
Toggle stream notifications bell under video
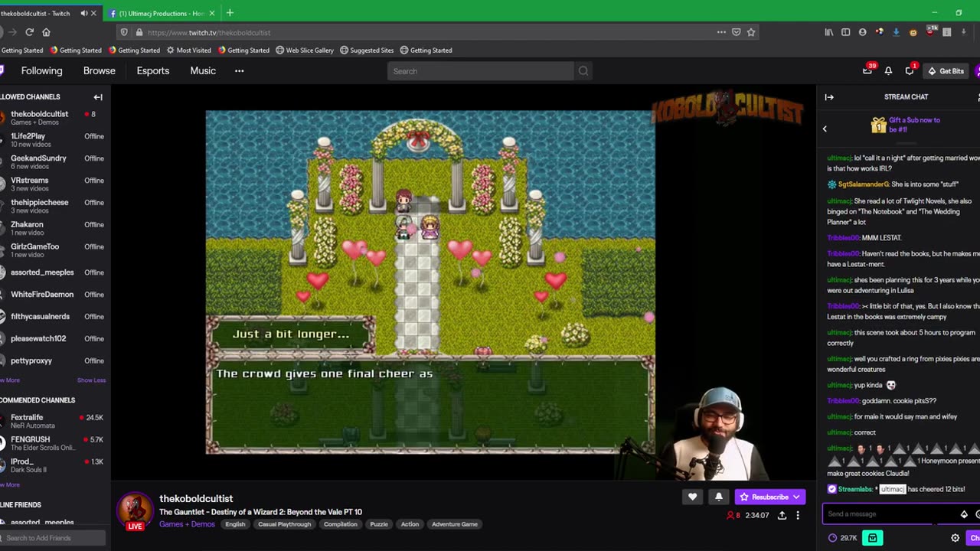(x=718, y=497)
